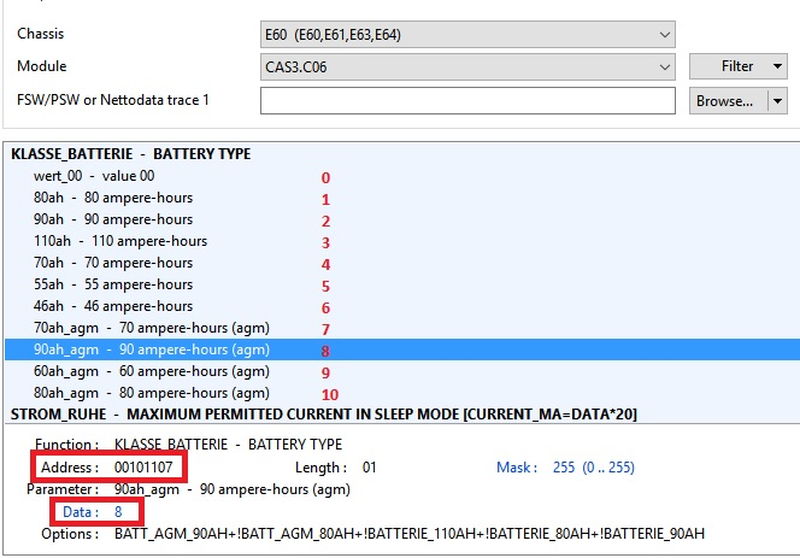Expand the Browse button dropdown arrow
This screenshot has width=800, height=558.
[x=777, y=101]
